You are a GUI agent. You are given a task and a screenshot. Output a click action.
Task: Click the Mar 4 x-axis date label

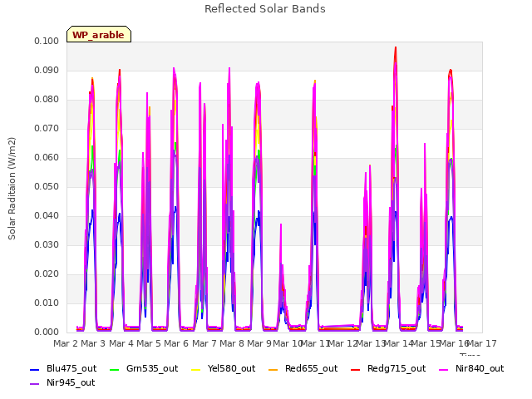[121, 343]
